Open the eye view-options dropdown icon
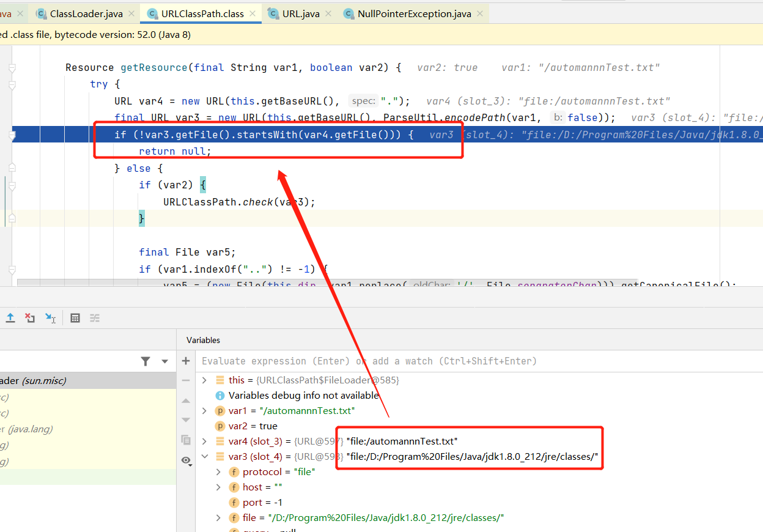 (186, 460)
